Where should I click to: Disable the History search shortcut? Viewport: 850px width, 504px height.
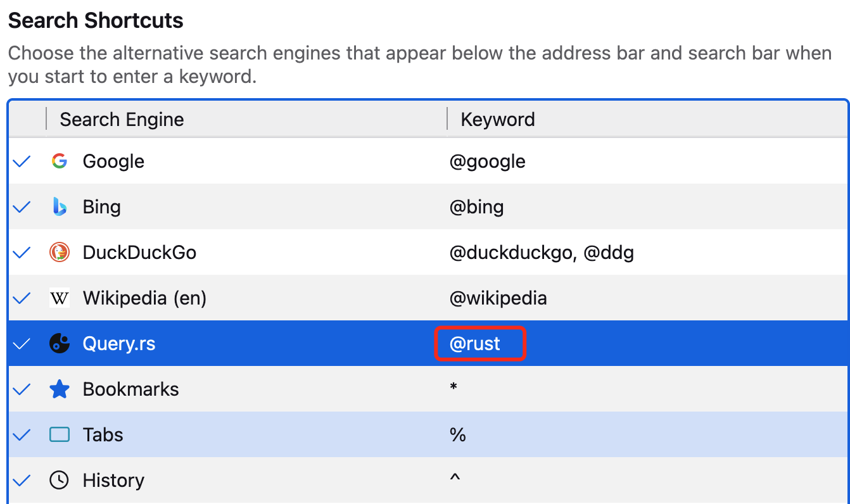pyautogui.click(x=21, y=480)
